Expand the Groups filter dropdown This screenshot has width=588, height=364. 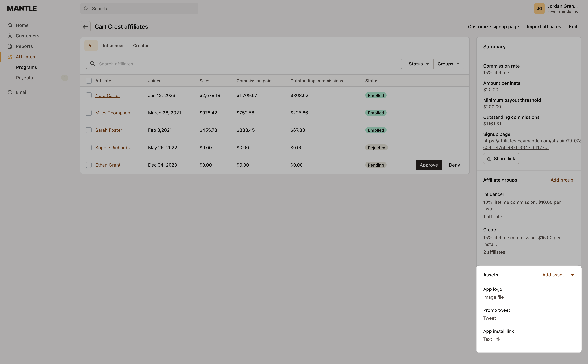click(448, 64)
